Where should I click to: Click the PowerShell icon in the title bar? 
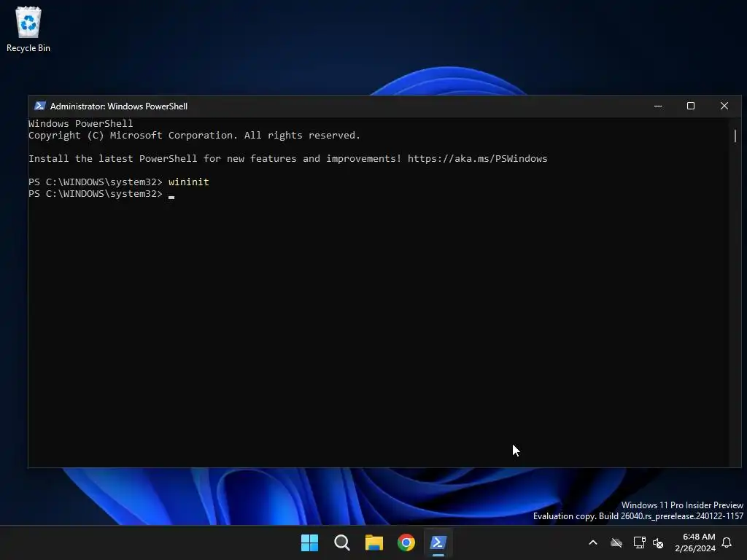pos(40,106)
